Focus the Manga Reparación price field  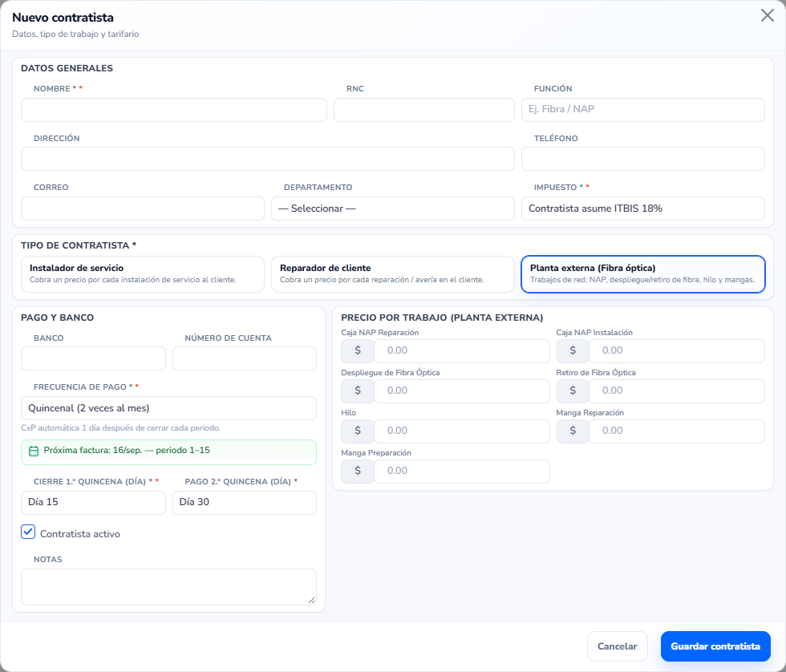pyautogui.click(x=677, y=431)
